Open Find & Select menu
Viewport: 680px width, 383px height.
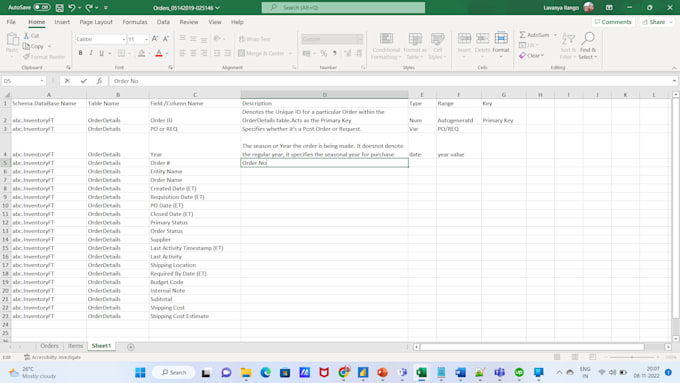click(x=588, y=46)
